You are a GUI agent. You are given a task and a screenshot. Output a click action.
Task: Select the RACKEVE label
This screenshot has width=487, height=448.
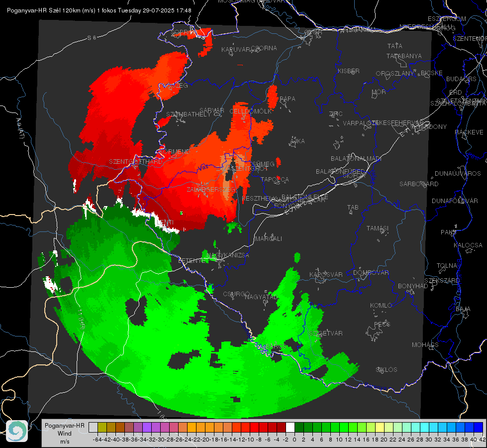click(469, 132)
